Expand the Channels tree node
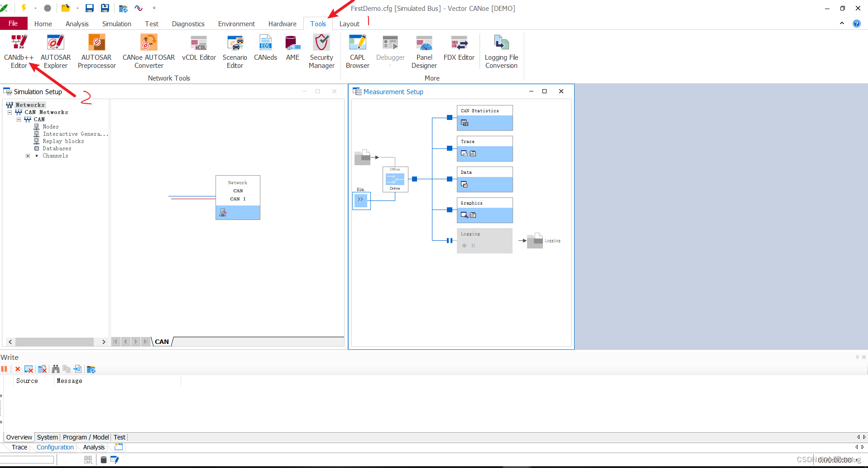Screen dimensions: 868x468 28,156
